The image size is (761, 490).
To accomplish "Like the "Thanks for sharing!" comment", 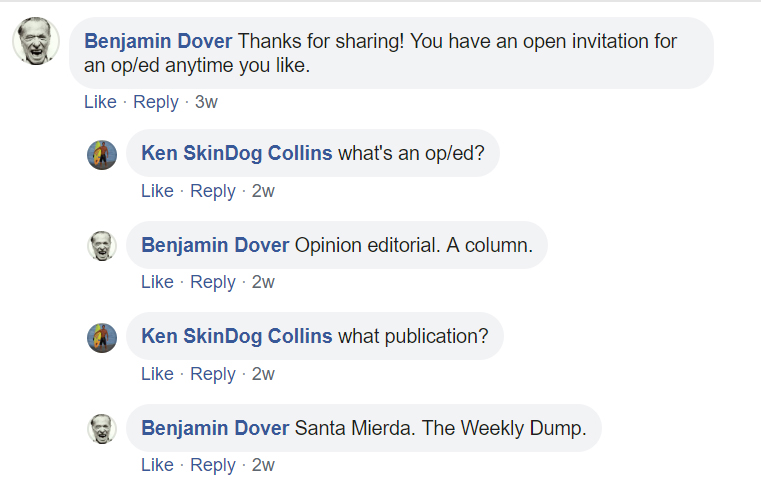I will pos(100,102).
